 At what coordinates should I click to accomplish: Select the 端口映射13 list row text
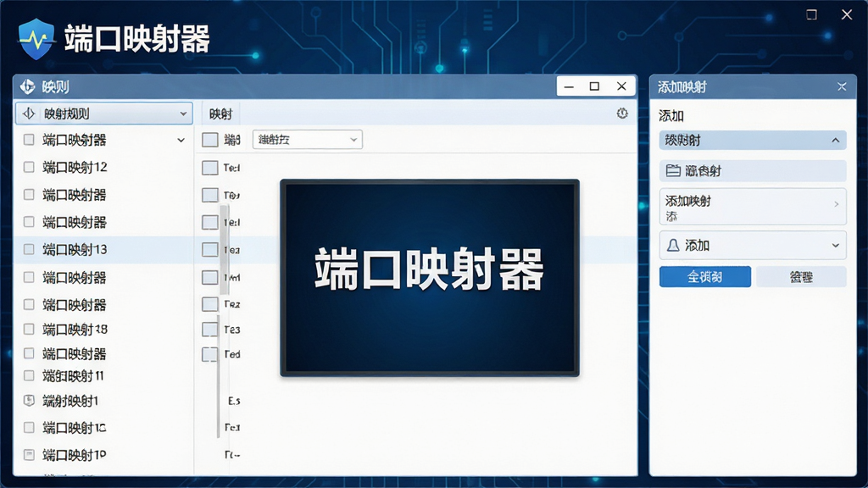coord(75,250)
